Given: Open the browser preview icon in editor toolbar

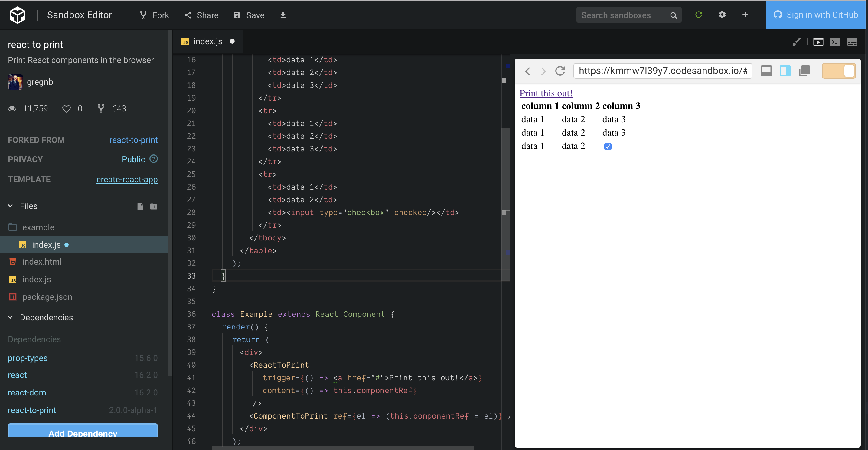Looking at the screenshot, I should pos(818,42).
